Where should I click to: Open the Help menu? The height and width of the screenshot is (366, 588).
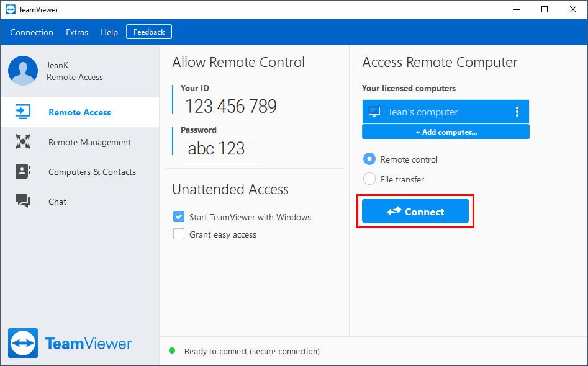click(x=109, y=32)
